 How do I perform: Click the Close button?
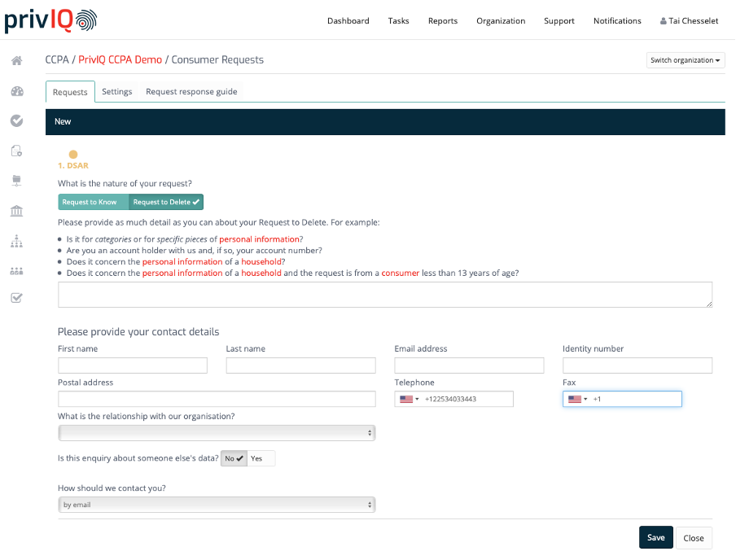coord(694,538)
